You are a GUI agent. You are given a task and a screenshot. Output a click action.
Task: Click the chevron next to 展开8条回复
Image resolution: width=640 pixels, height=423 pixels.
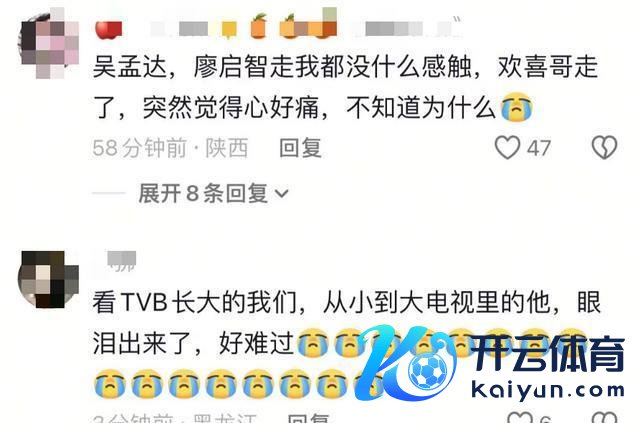coord(282,194)
